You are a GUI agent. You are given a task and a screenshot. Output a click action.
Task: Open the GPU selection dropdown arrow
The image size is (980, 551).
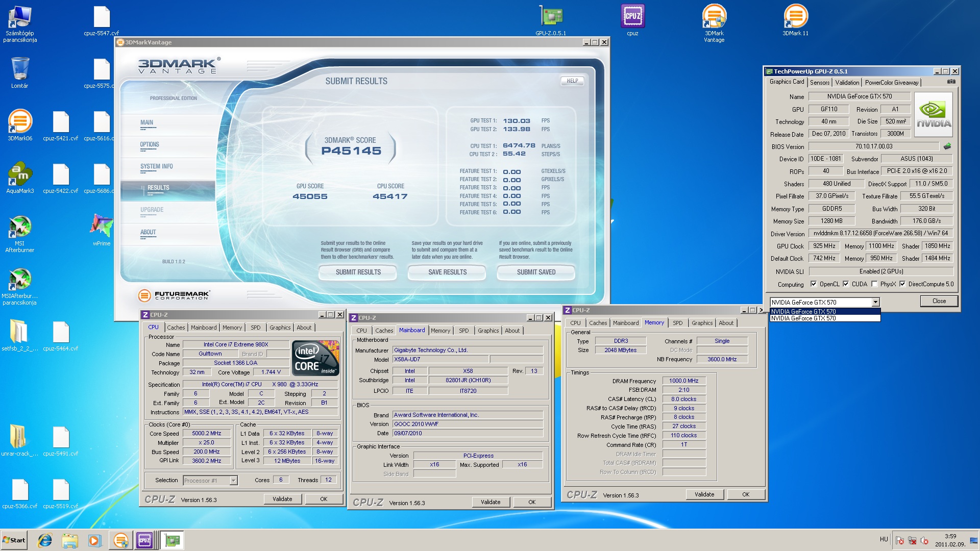875,302
